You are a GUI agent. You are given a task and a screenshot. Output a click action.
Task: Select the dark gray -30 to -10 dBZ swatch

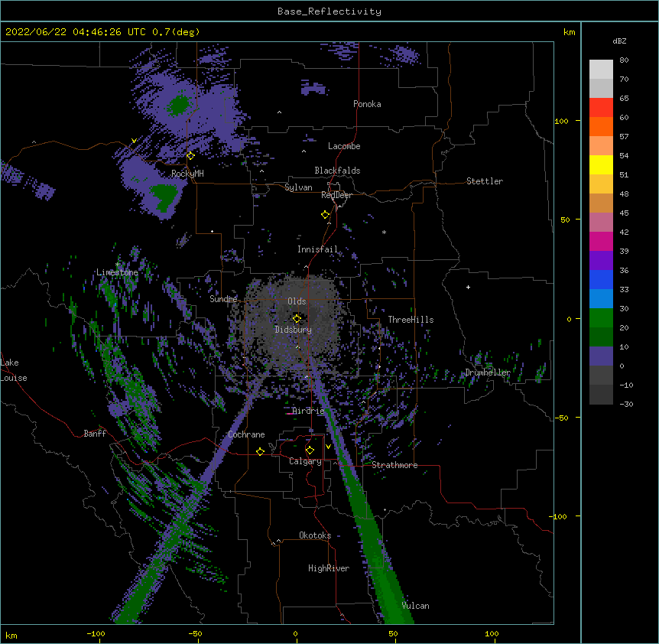tap(601, 395)
